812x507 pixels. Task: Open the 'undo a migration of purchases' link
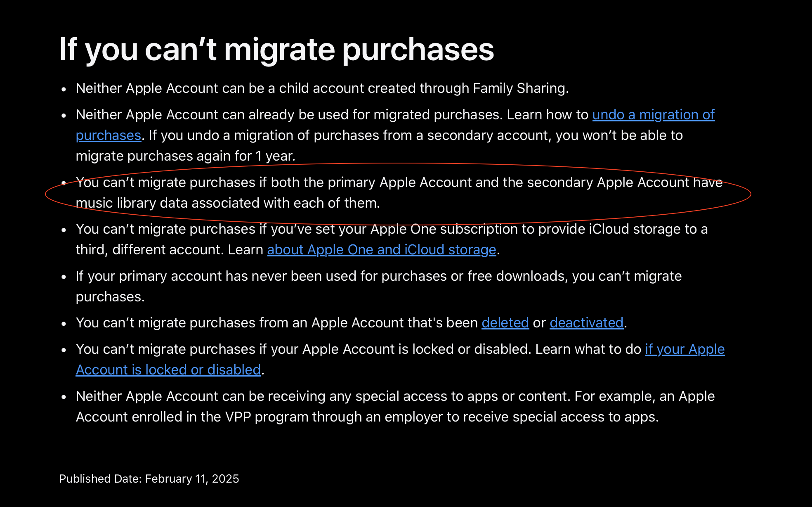point(653,115)
